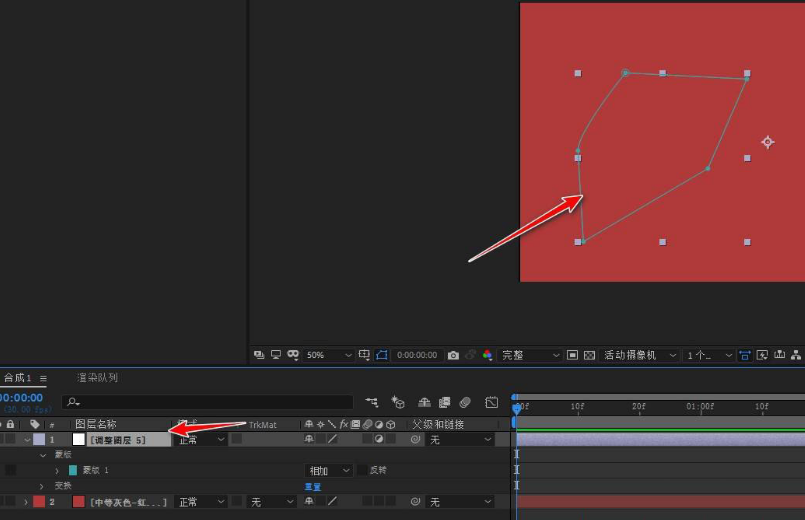
Task: Open Composition Mini-Flowchart icon in timeline
Action: pos(372,402)
